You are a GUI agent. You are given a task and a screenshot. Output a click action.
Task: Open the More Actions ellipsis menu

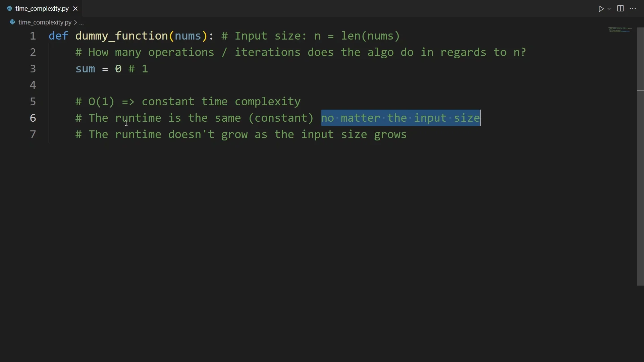click(x=633, y=9)
